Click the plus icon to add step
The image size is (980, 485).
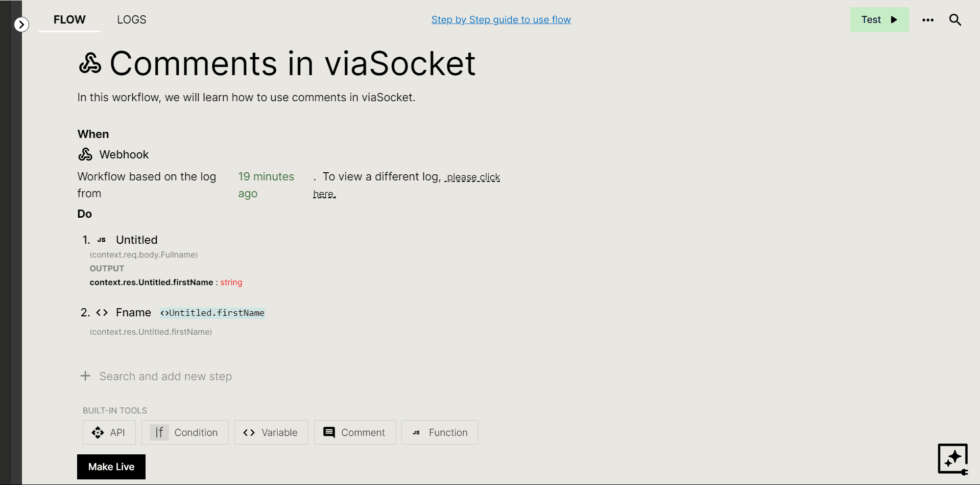pos(85,376)
